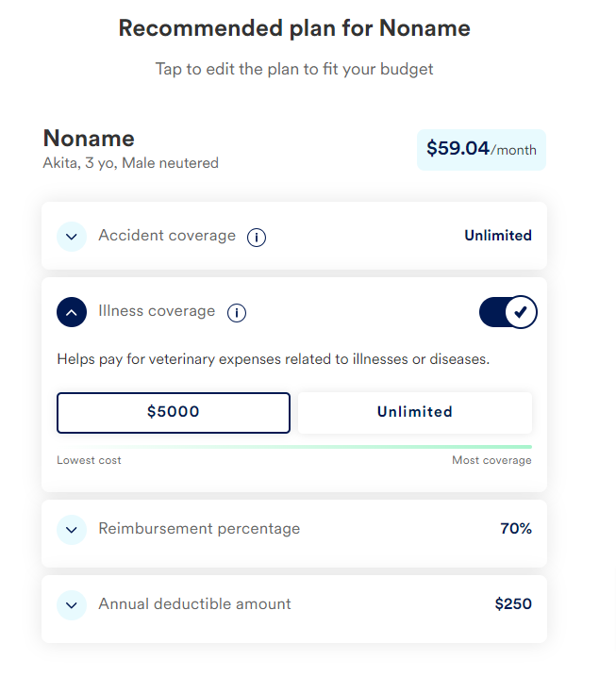Click Unlimited value in Accident coverage row

(x=498, y=236)
